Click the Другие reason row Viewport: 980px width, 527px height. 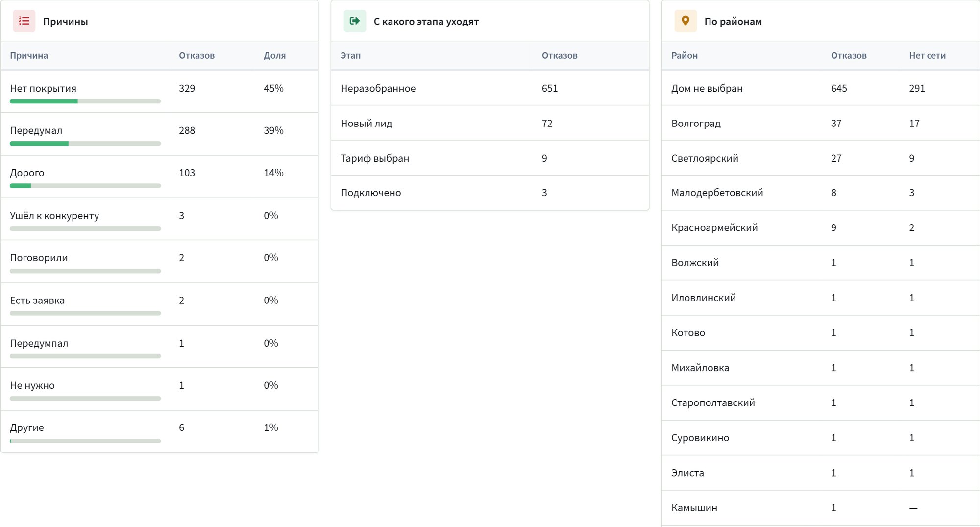pos(160,431)
